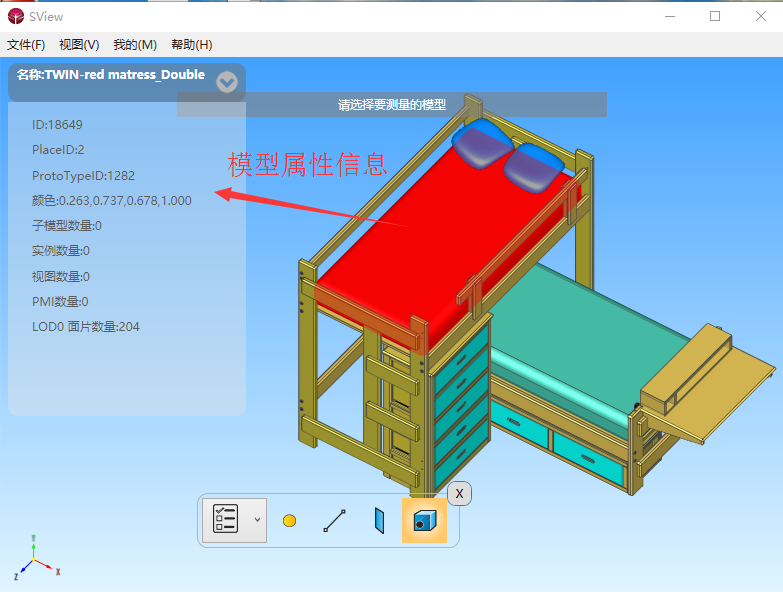The image size is (783, 592).
Task: Minimize the SView window
Action: [x=670, y=16]
